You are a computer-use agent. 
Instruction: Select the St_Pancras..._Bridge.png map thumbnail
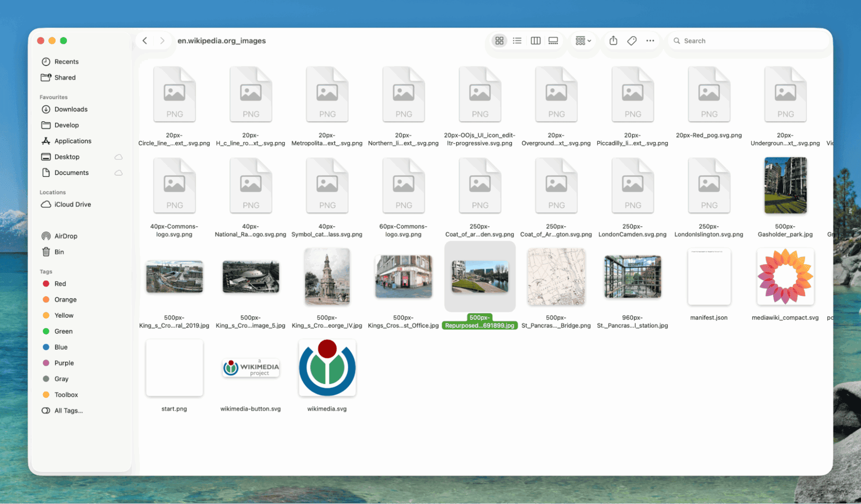click(x=556, y=277)
